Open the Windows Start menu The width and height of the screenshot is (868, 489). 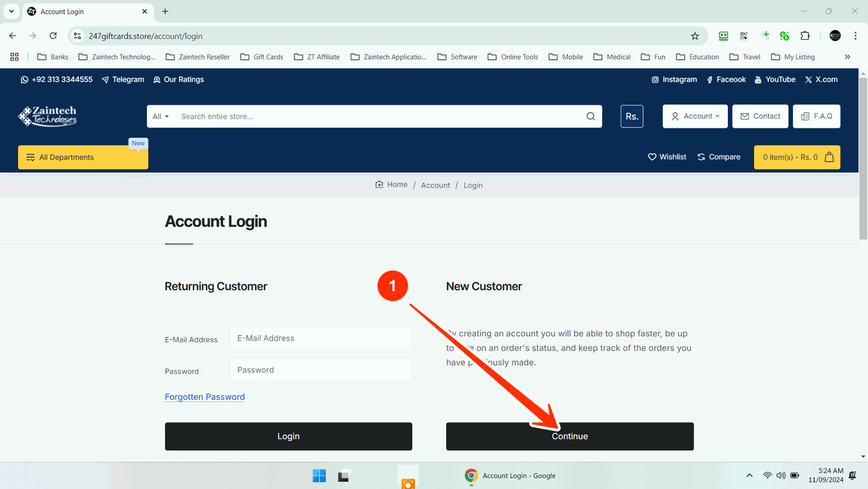coord(319,476)
